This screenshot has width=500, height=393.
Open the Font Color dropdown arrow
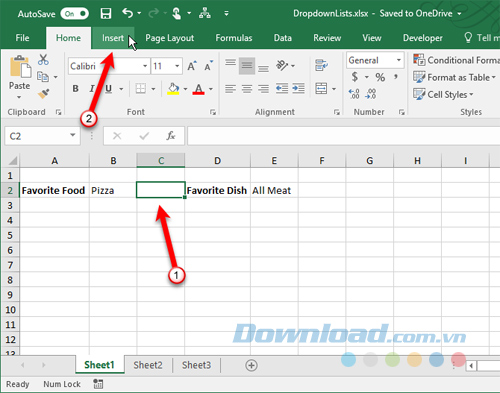[211, 89]
